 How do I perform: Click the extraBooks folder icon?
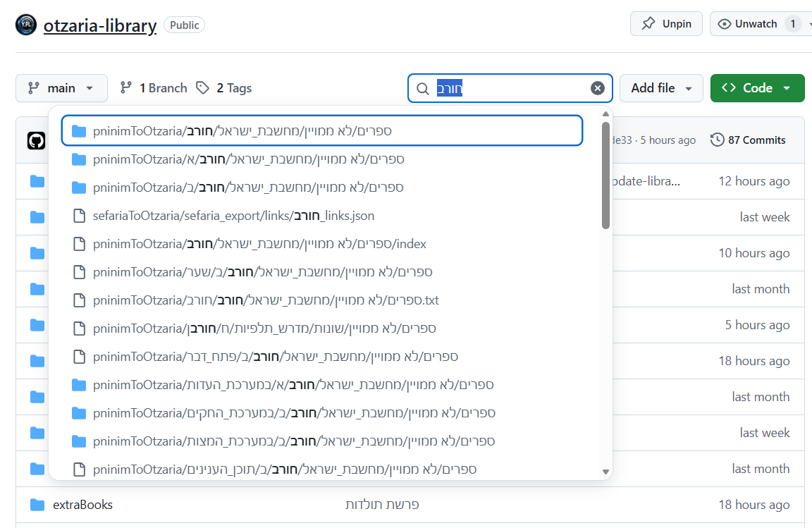coord(37,505)
